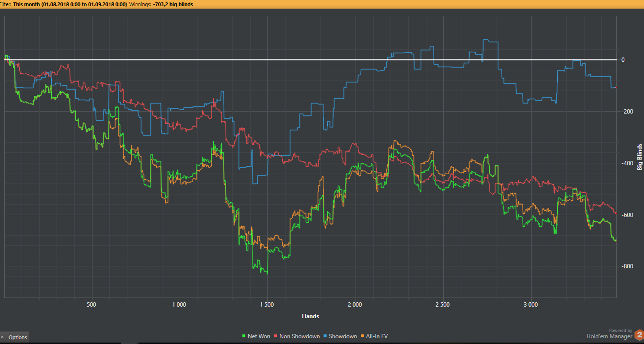
Task: Click the '0' y-axis label
Action: (623, 60)
